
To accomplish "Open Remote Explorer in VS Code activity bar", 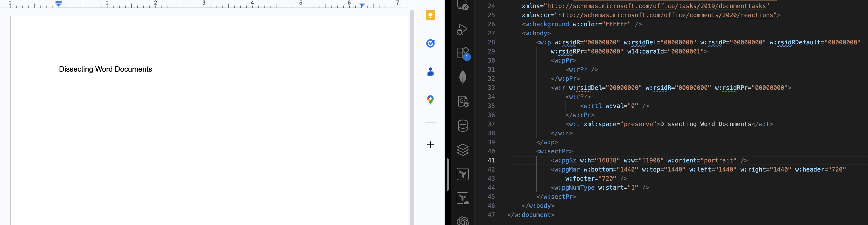I will click(463, 5).
